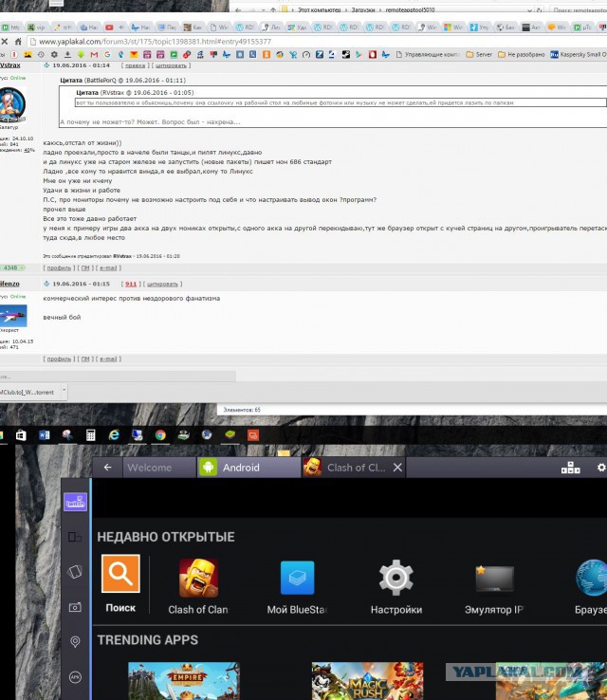Take a screenshot with BlueStacks camera icon

75,607
